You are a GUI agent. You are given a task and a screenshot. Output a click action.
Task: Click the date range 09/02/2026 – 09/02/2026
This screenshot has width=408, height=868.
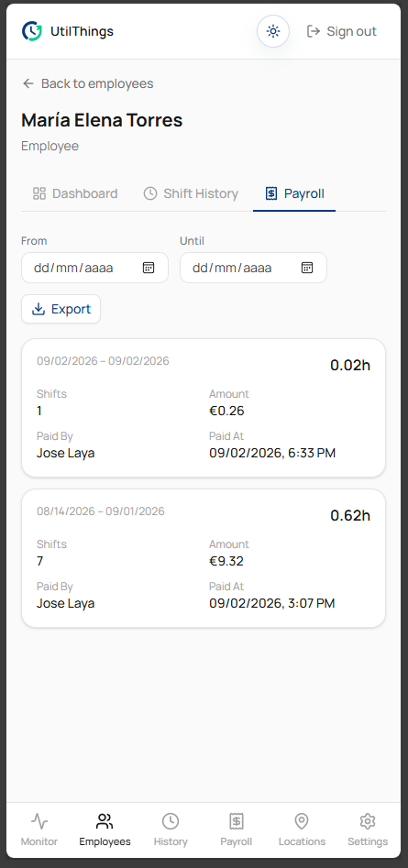coord(103,361)
